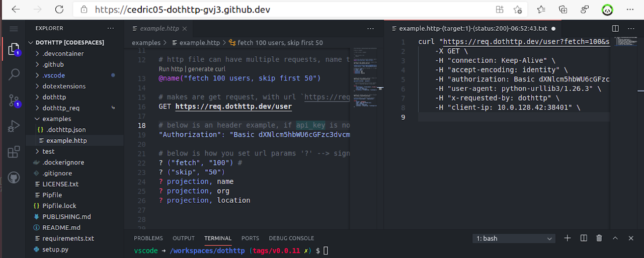The height and width of the screenshot is (258, 644).
Task: Open right editor group more actions ellipsis
Action: (x=631, y=29)
